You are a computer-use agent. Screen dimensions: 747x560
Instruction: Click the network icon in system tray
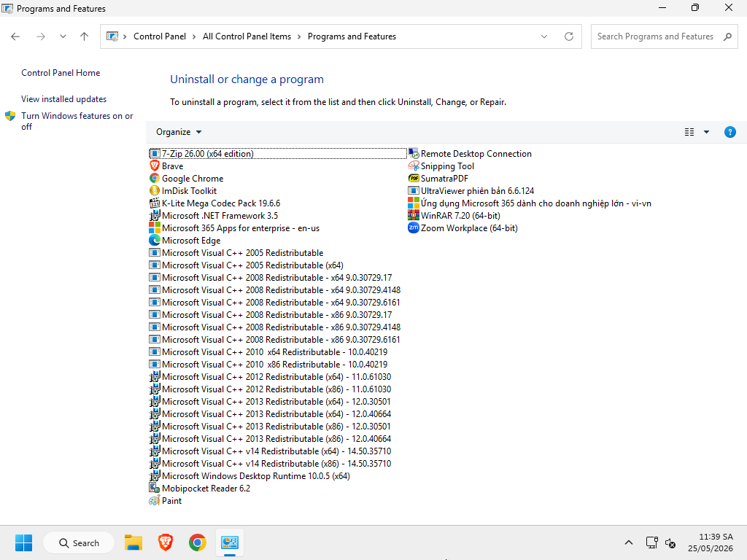pyautogui.click(x=651, y=542)
